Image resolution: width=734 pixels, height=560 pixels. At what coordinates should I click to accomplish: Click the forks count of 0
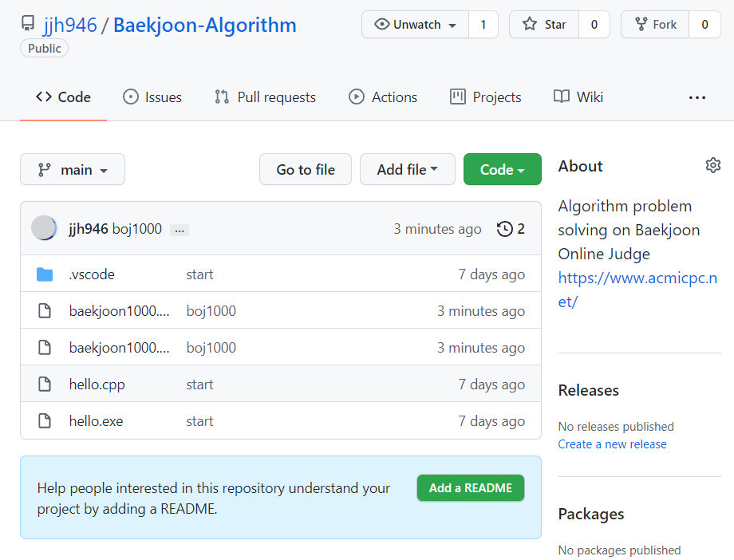tap(704, 25)
